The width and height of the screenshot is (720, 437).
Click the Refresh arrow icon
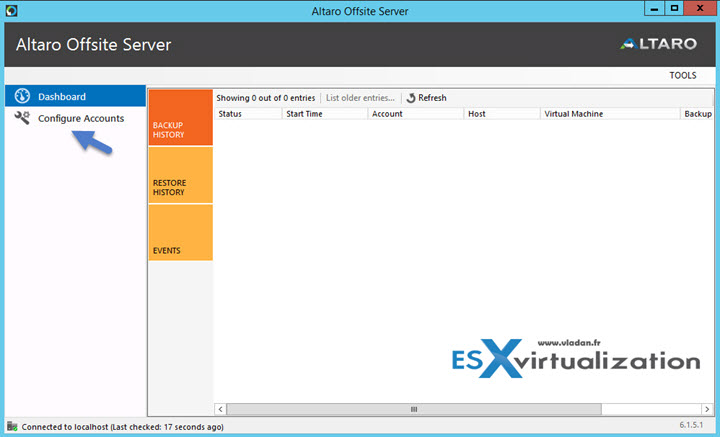click(411, 98)
